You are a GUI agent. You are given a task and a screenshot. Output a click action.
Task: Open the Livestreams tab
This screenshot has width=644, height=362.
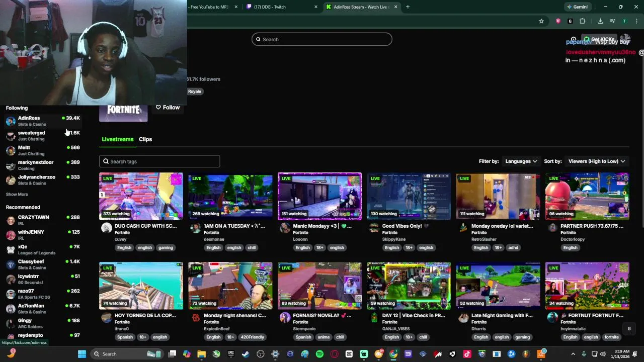[x=118, y=139]
